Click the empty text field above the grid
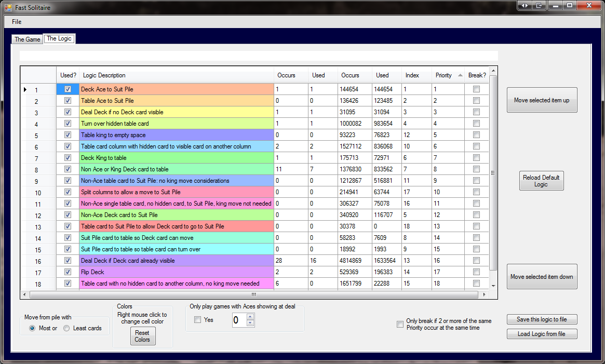605x364 pixels. coord(259,56)
